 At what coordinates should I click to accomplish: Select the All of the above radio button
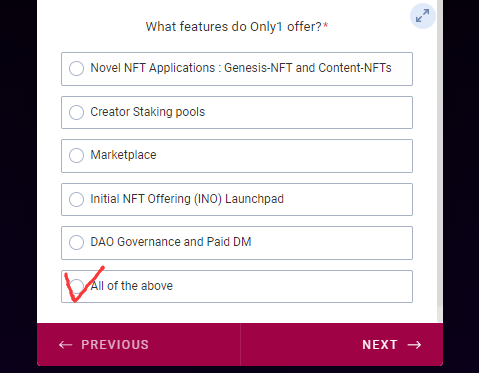pos(76,286)
